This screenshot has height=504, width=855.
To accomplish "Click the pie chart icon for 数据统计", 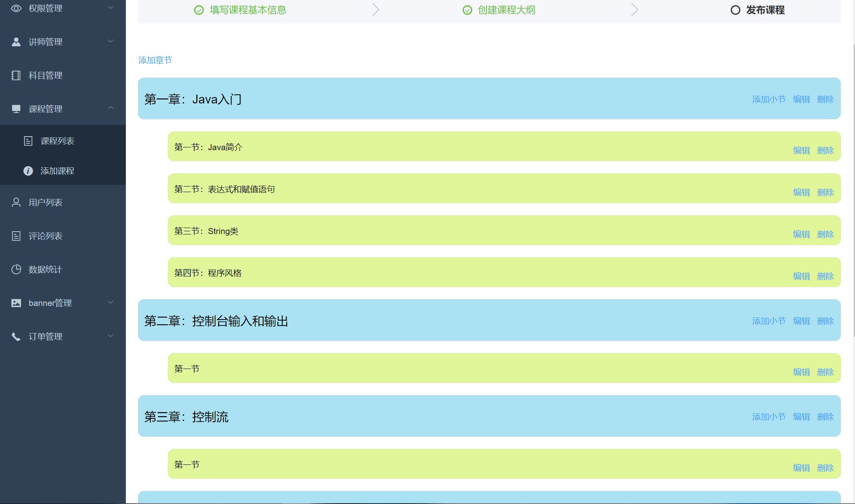I will [16, 270].
